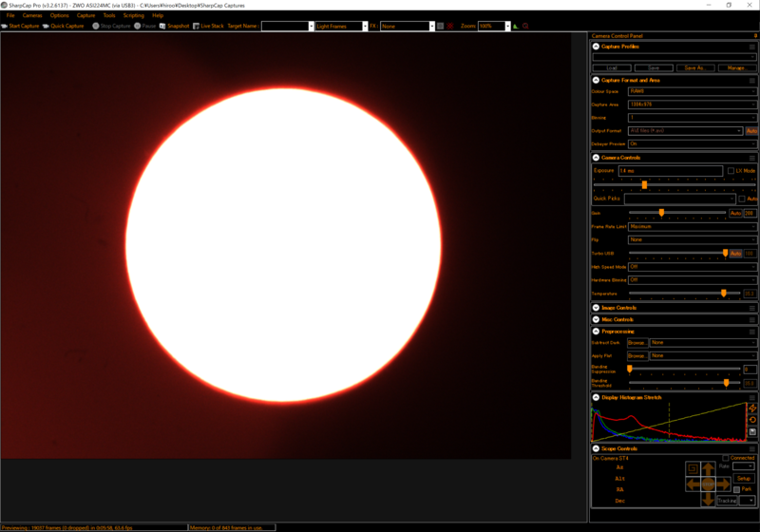The height and width of the screenshot is (532, 760).
Task: Open the Colour Space dropdown
Action: pos(693,91)
